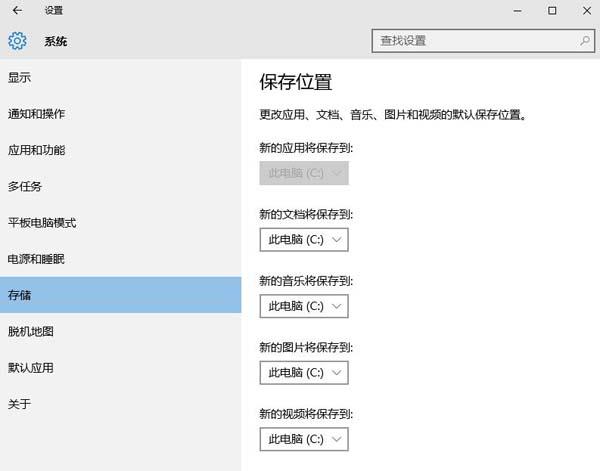The image size is (600, 471).
Task: Maximize the Settings window
Action: point(552,10)
